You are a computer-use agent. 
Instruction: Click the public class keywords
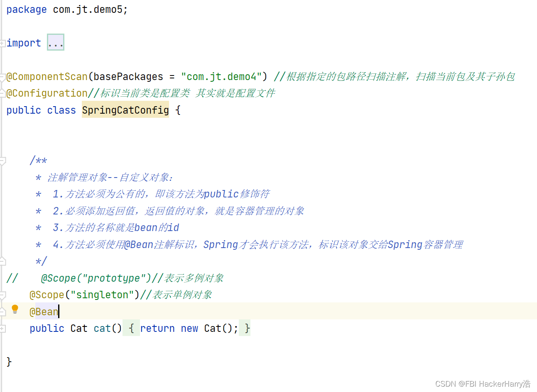click(x=41, y=110)
